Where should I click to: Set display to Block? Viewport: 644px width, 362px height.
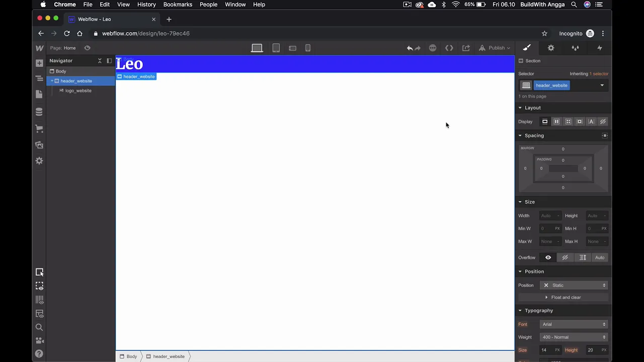(x=545, y=122)
